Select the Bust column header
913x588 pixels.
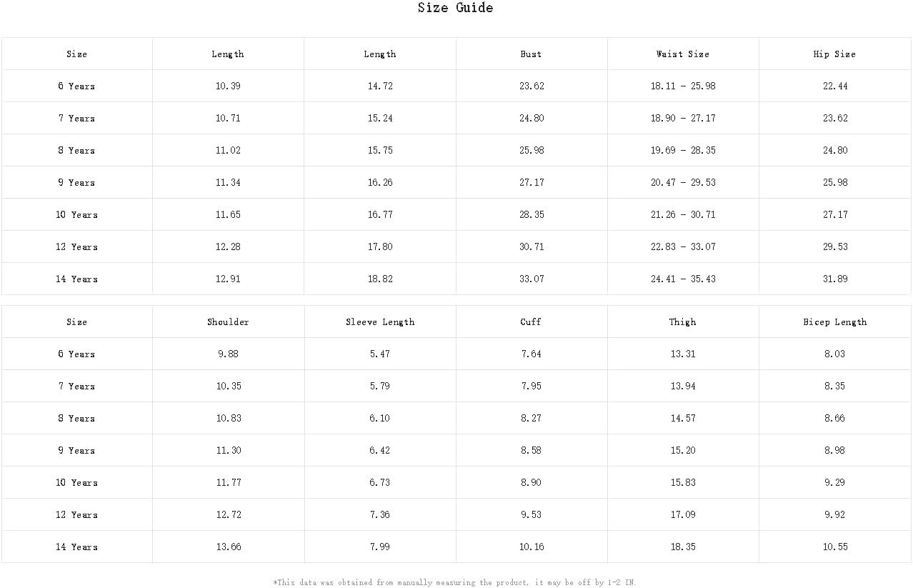532,54
